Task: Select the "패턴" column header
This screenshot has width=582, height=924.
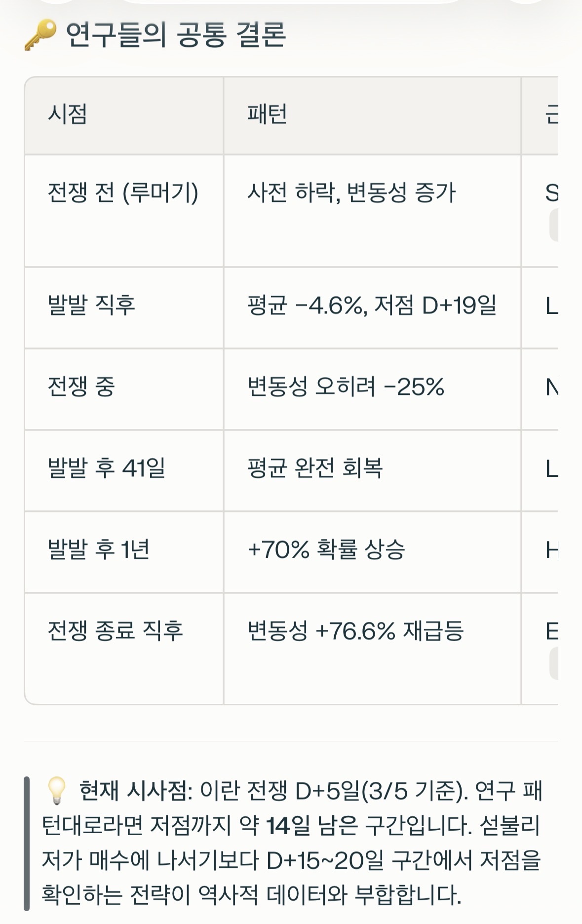Action: (267, 115)
